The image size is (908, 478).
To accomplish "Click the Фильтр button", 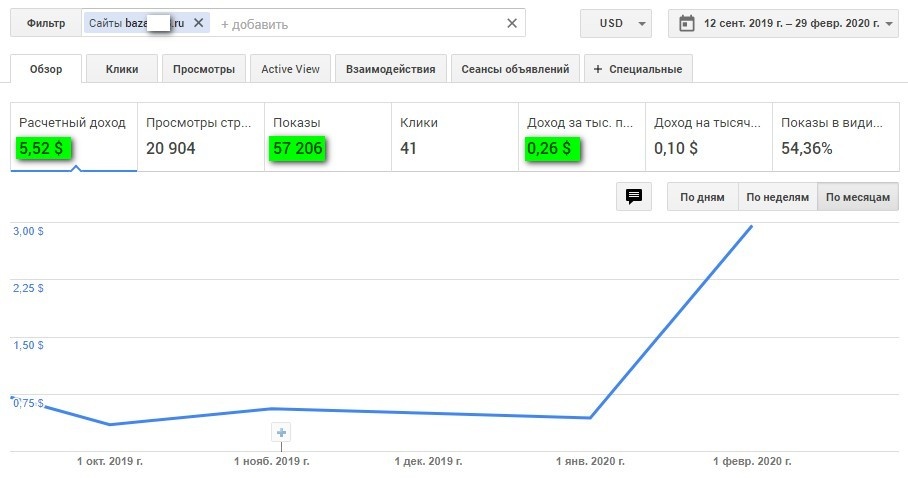I will 46,23.
